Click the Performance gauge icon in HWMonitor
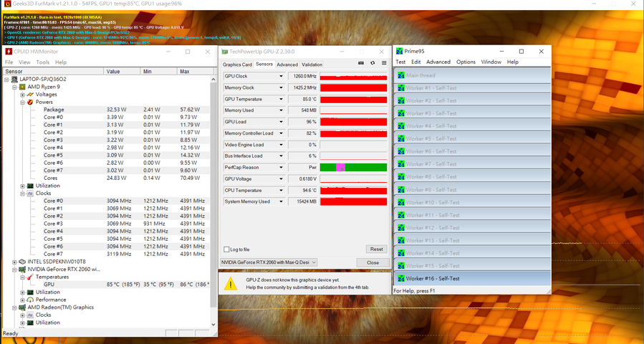This screenshot has width=644, height=344. pos(30,300)
